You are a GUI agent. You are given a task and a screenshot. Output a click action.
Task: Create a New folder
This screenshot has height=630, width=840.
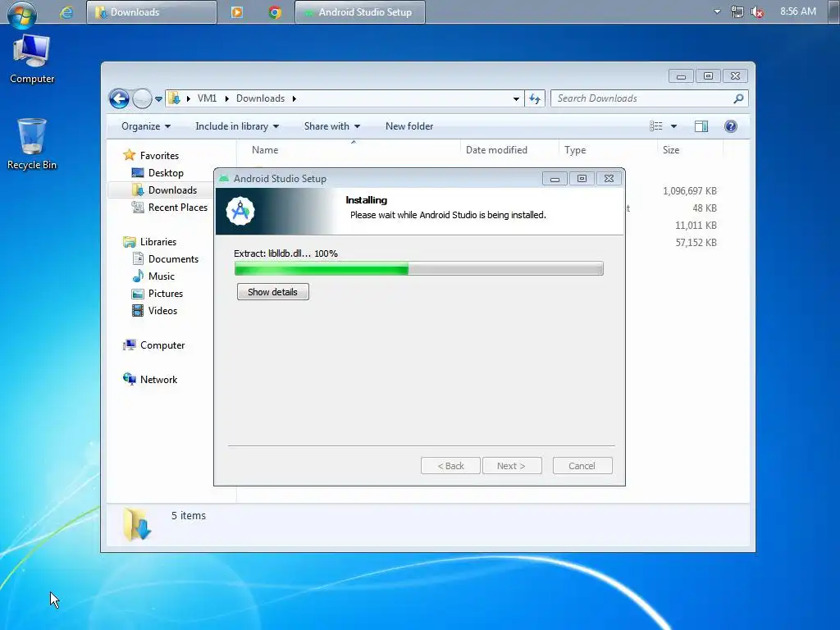[409, 126]
